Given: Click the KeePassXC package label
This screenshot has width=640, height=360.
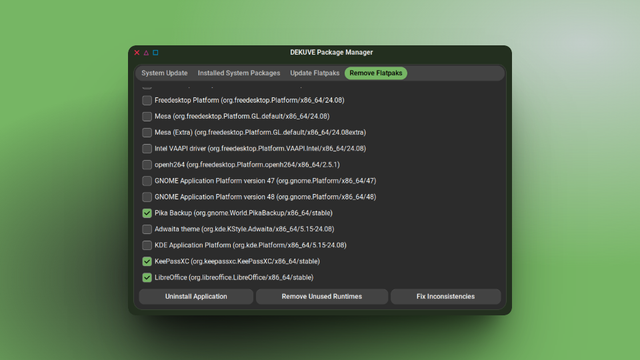Looking at the screenshot, I should tap(237, 261).
